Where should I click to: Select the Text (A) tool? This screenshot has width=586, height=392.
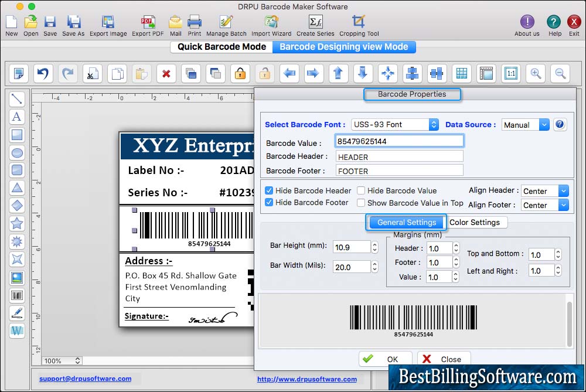tap(17, 117)
